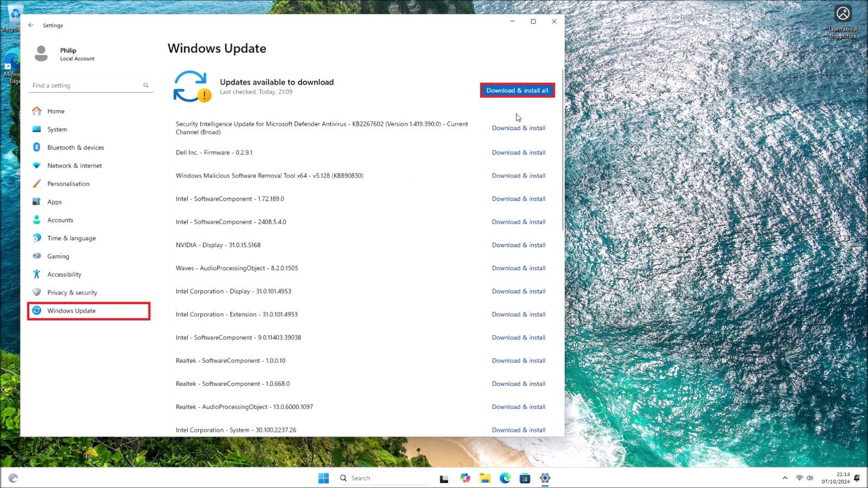
Task: Click the Windows Update sync status icon
Action: tap(192, 86)
